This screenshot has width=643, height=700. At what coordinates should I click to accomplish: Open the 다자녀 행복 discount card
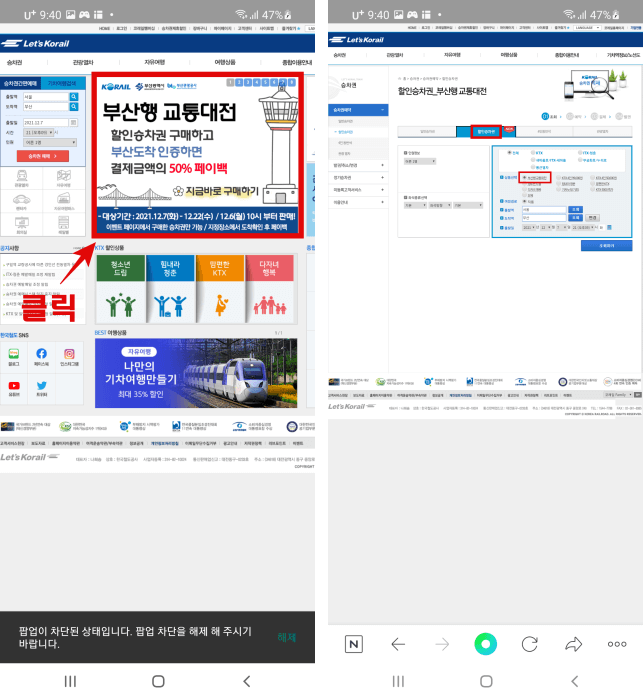(x=269, y=288)
